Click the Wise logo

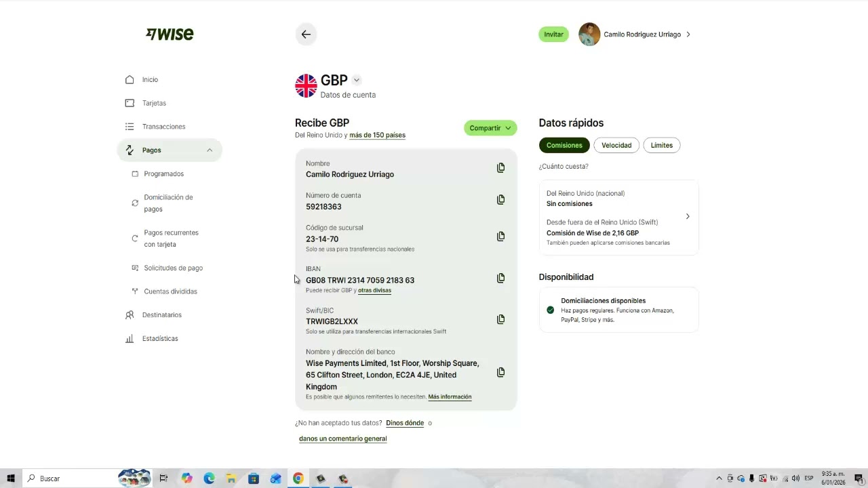170,34
